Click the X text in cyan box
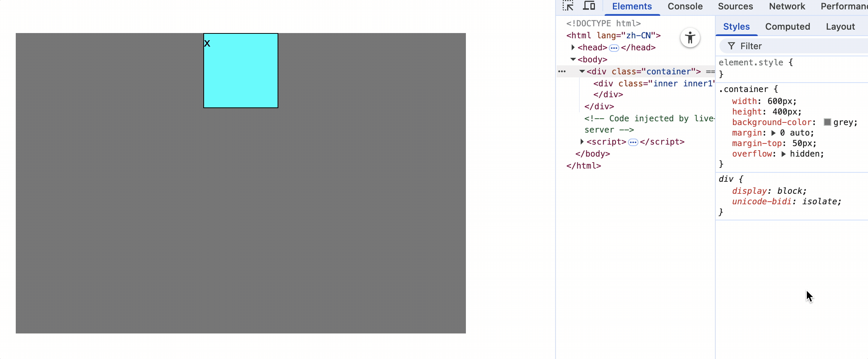 tap(207, 44)
